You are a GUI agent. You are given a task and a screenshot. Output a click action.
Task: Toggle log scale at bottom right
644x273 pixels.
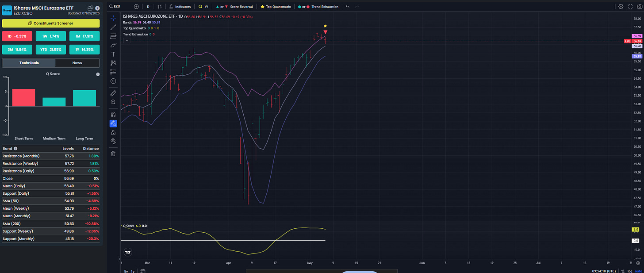[x=629, y=271]
